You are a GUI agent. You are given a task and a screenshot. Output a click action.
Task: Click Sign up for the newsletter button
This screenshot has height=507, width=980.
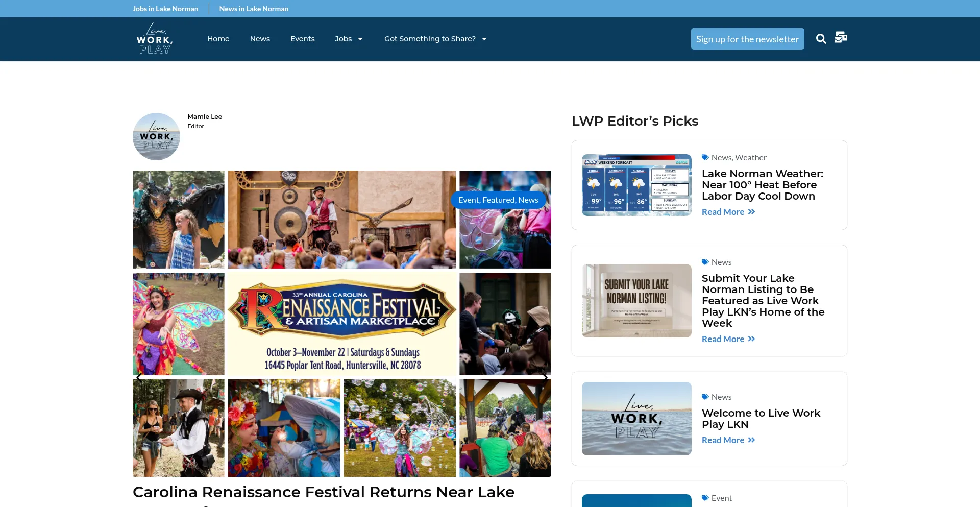point(747,39)
